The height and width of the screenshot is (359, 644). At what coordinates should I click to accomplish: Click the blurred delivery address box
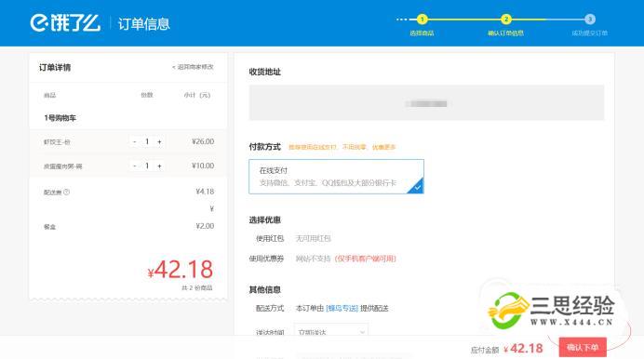(x=426, y=103)
